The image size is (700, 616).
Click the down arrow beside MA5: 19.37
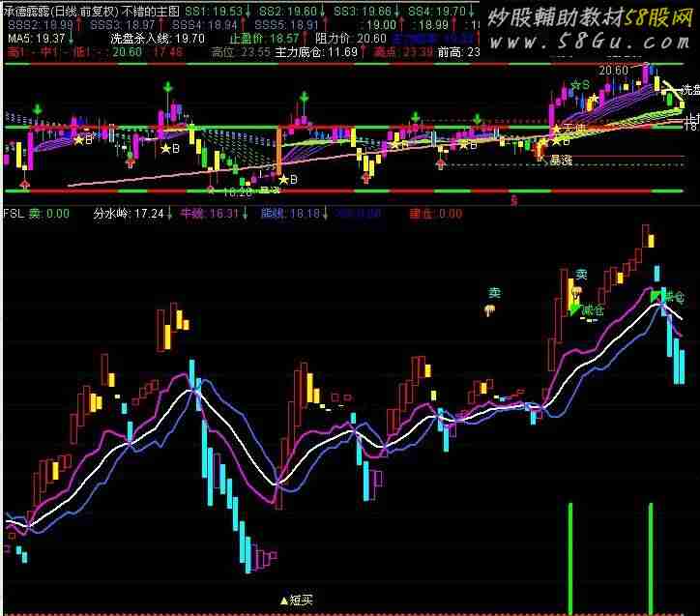(71, 39)
